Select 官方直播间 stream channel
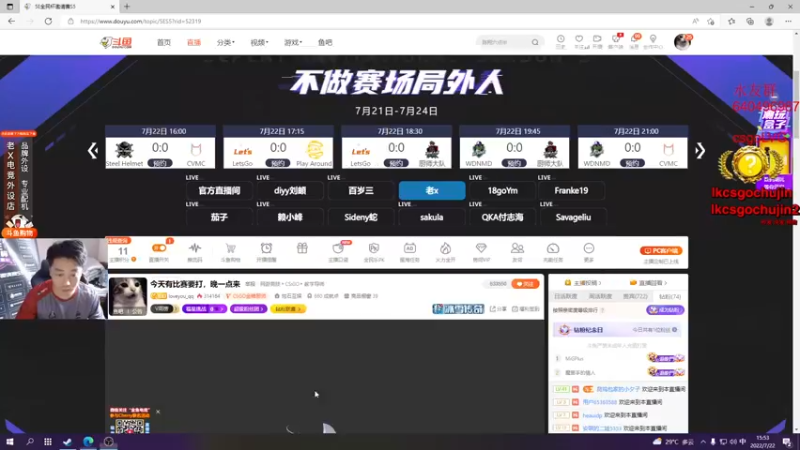Viewport: 800px width, 450px height. pyautogui.click(x=219, y=191)
